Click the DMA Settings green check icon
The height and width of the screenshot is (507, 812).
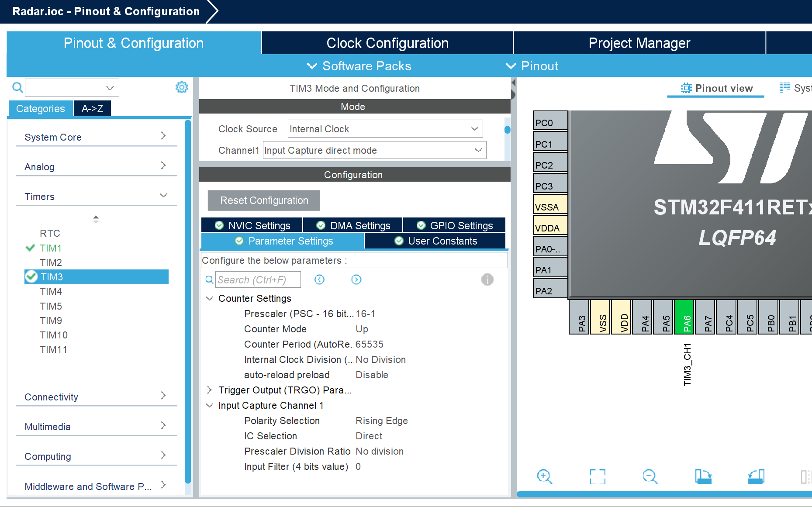click(x=321, y=225)
